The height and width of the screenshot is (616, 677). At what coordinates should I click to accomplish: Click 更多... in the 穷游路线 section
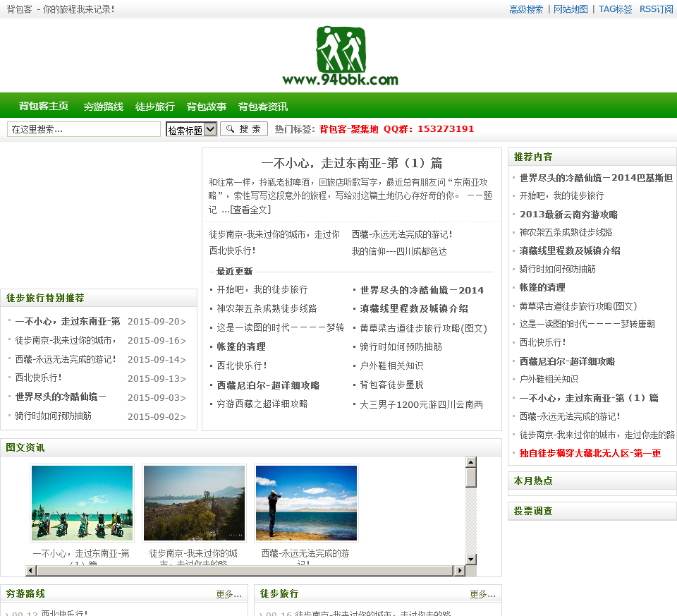tap(228, 594)
